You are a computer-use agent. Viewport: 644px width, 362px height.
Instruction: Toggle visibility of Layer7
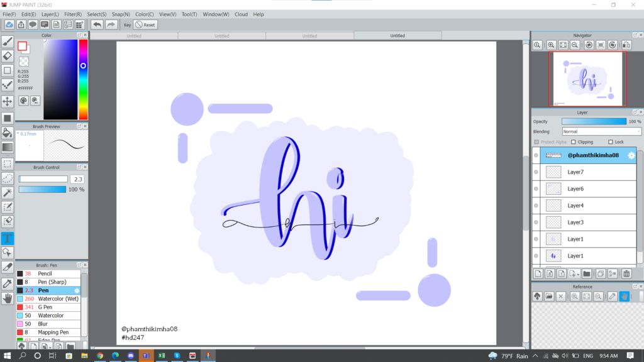click(x=536, y=172)
